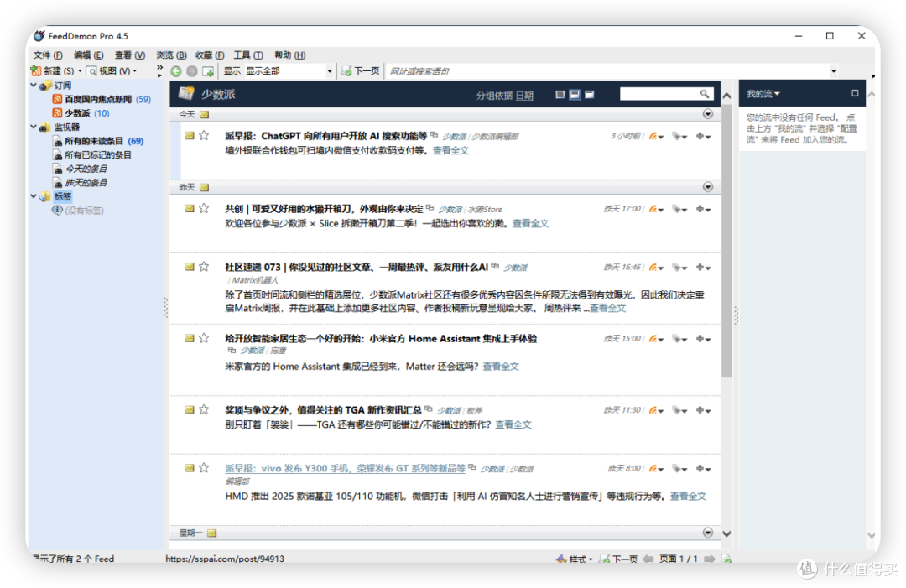The height and width of the screenshot is (588, 906).
Task: Open the address bar history dropdown arrow
Action: tap(833, 71)
